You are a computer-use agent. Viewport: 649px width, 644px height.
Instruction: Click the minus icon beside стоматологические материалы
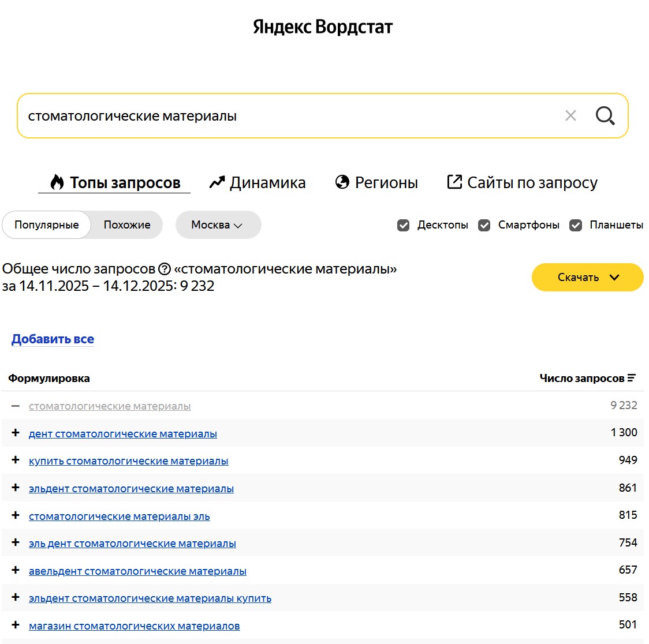coord(15,406)
